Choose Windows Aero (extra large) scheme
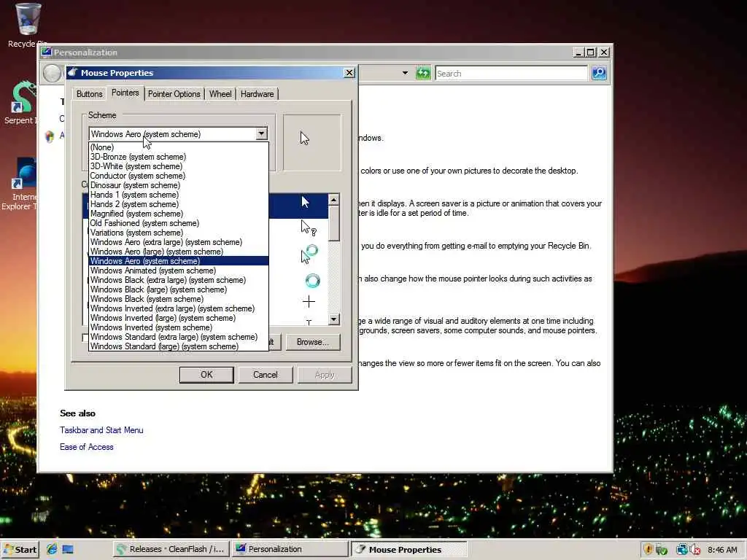The width and height of the screenshot is (747, 560). coord(179,242)
